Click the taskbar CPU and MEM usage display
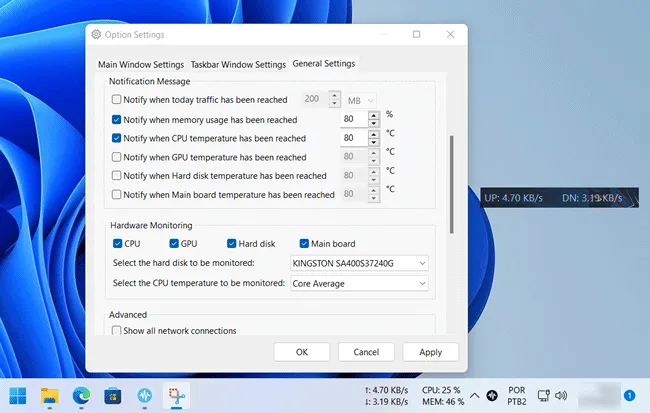Screen dimensions: 650x413 tap(442, 396)
